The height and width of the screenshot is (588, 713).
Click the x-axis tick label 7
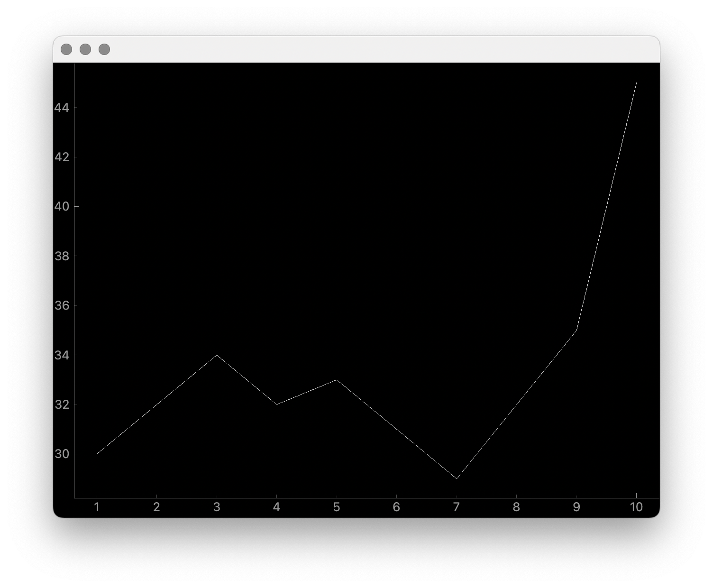pyautogui.click(x=457, y=507)
